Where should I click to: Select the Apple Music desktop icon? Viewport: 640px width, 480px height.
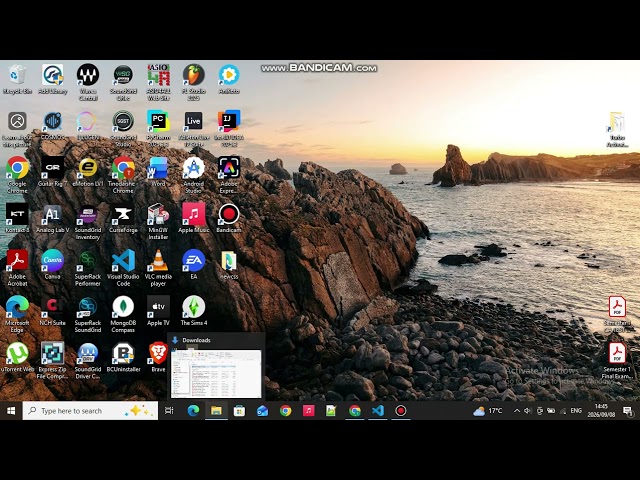pyautogui.click(x=193, y=218)
